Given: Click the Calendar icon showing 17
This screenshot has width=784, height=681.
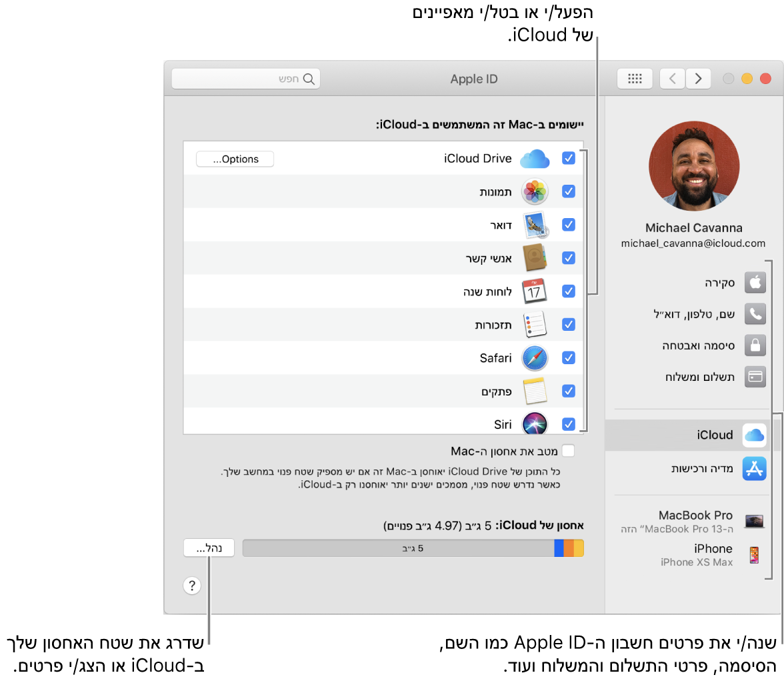Looking at the screenshot, I should point(534,291).
